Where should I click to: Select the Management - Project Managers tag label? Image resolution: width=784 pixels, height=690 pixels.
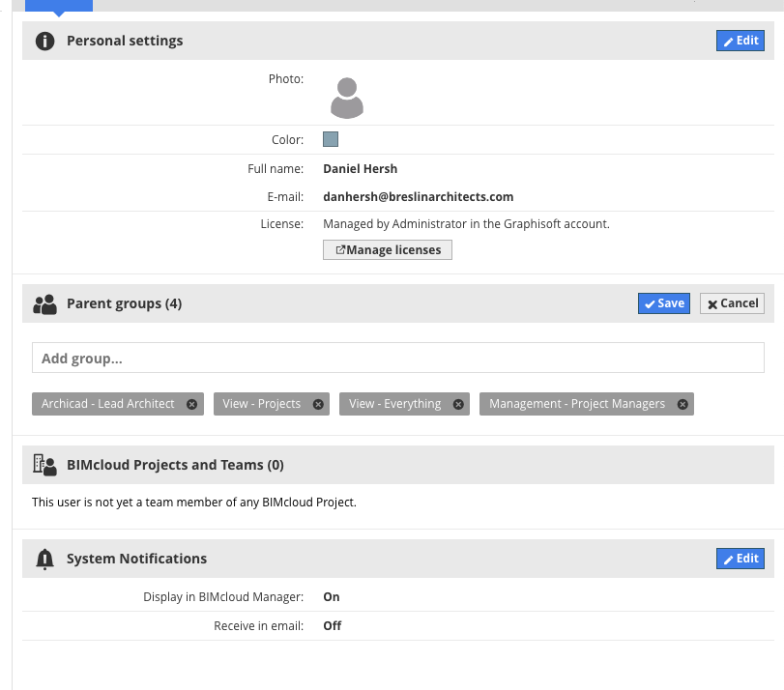(577, 404)
